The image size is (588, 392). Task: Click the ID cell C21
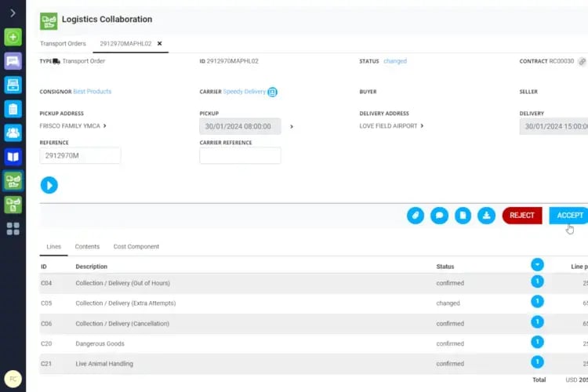click(46, 364)
